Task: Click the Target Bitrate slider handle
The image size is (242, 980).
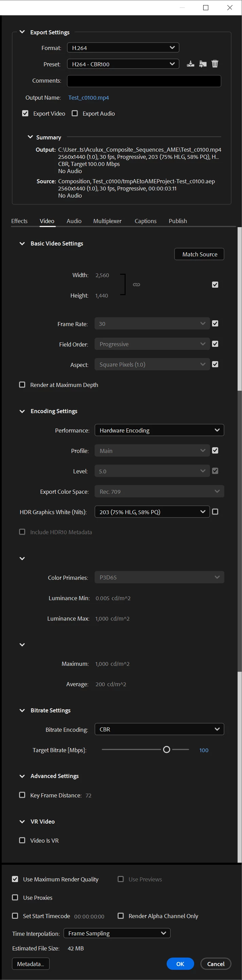Action: (167, 749)
